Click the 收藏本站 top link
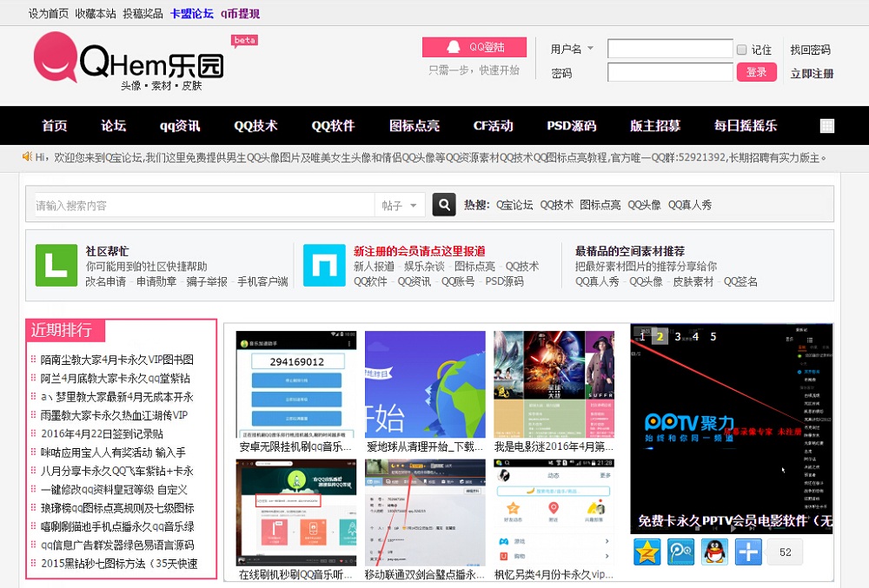 (x=96, y=13)
